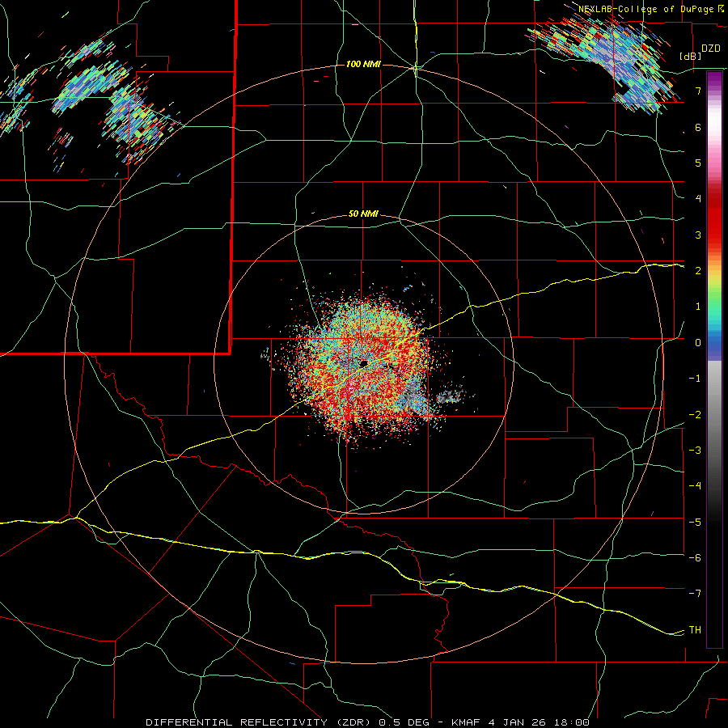Screen dimensions: 728x728
Task: Select the "KMAF" radar site identifier
Action: coord(465,722)
